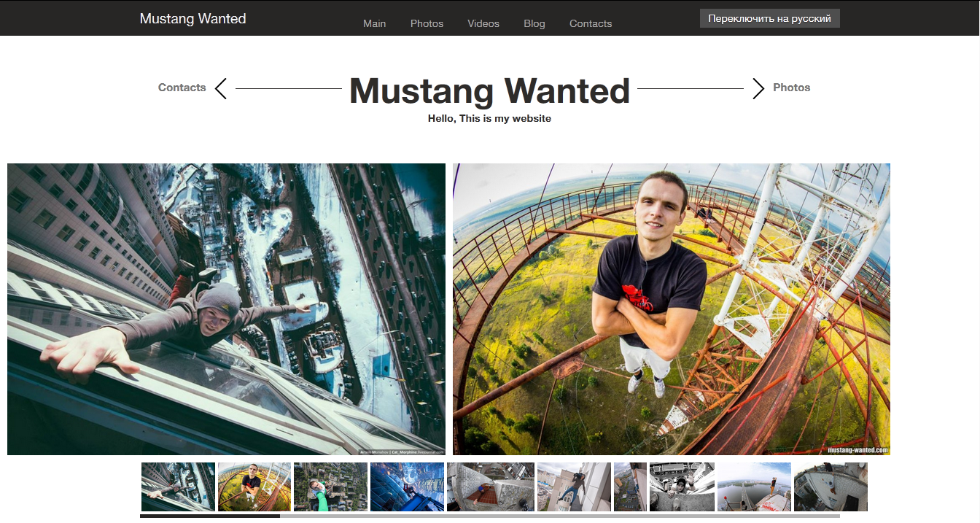Screen dimensions: 980x523
Task: Click the Mustang Wanted brand in navbar
Action: 192,18
